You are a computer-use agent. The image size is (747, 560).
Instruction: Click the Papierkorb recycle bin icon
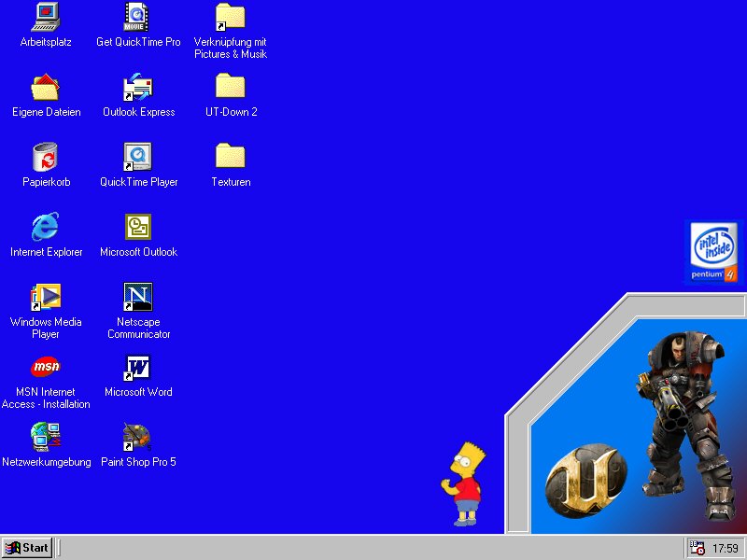(46, 157)
